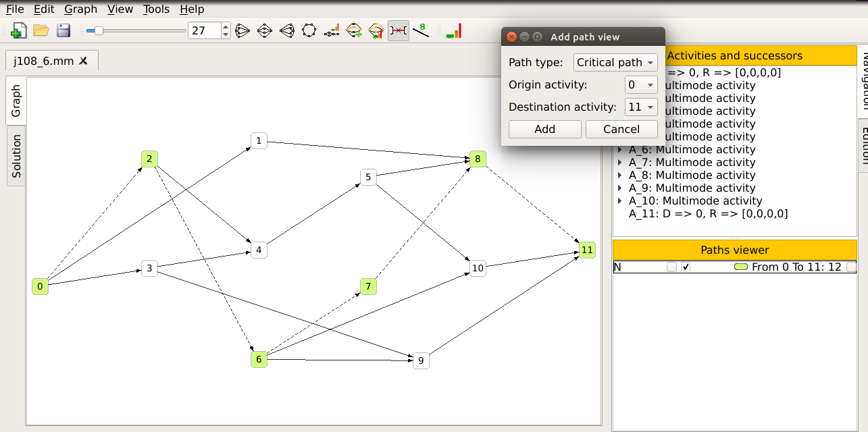Uncheck the checked box in Paths viewer row

point(686,267)
